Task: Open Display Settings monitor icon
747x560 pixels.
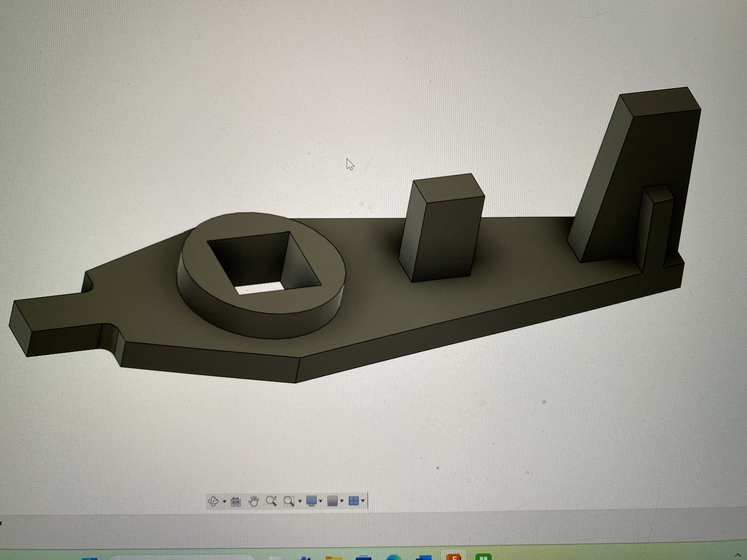Action: click(x=311, y=501)
